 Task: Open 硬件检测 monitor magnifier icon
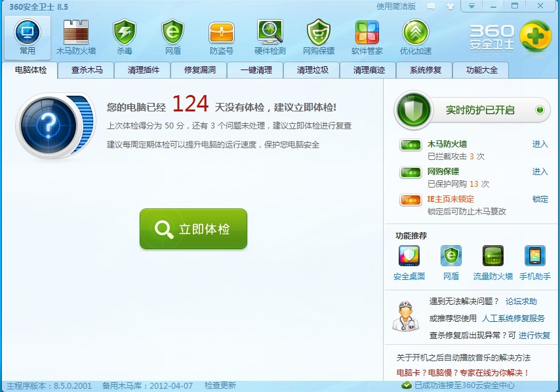pyautogui.click(x=270, y=32)
